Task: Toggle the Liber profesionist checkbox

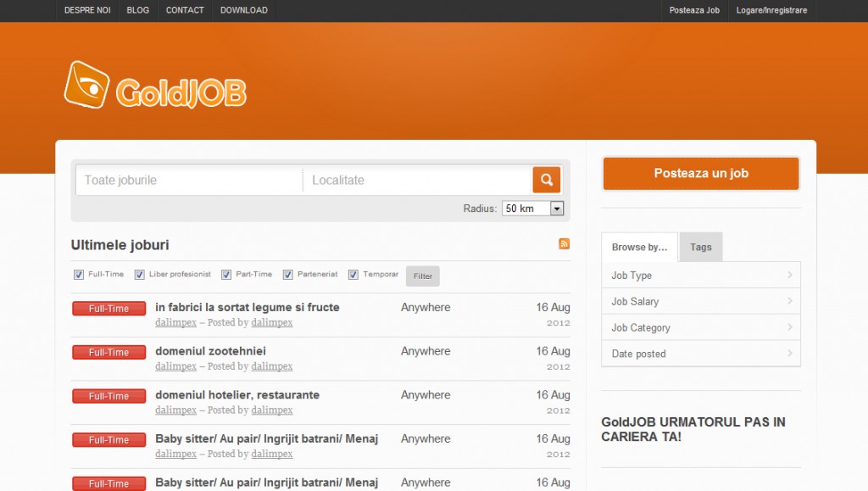Action: [x=140, y=275]
